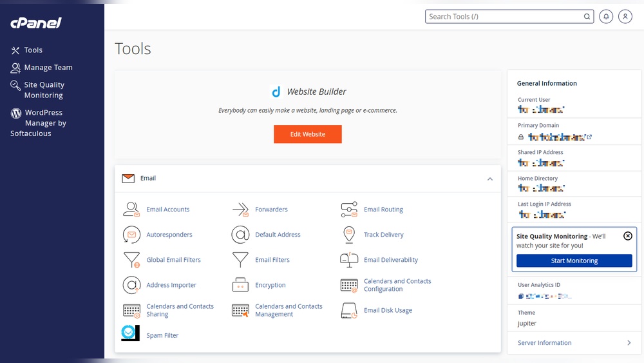Click the search magnifier icon

[x=587, y=17]
